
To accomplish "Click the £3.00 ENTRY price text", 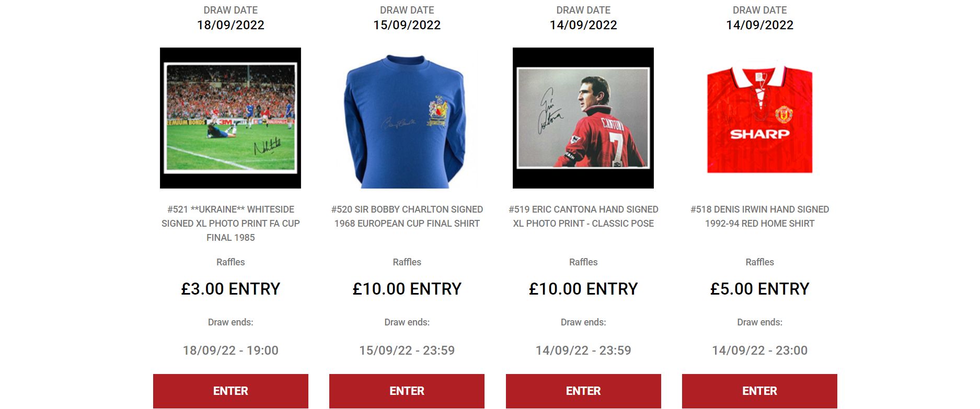I will [x=230, y=289].
